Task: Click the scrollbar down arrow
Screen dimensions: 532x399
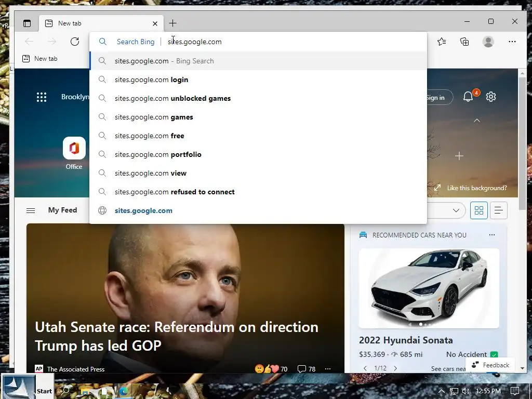Action: click(x=522, y=368)
